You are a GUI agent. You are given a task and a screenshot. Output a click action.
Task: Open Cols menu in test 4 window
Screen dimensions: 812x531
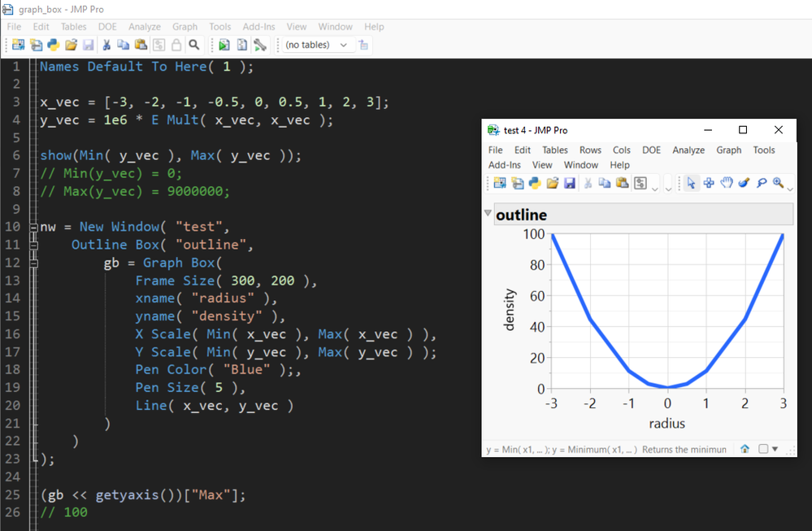click(x=622, y=150)
